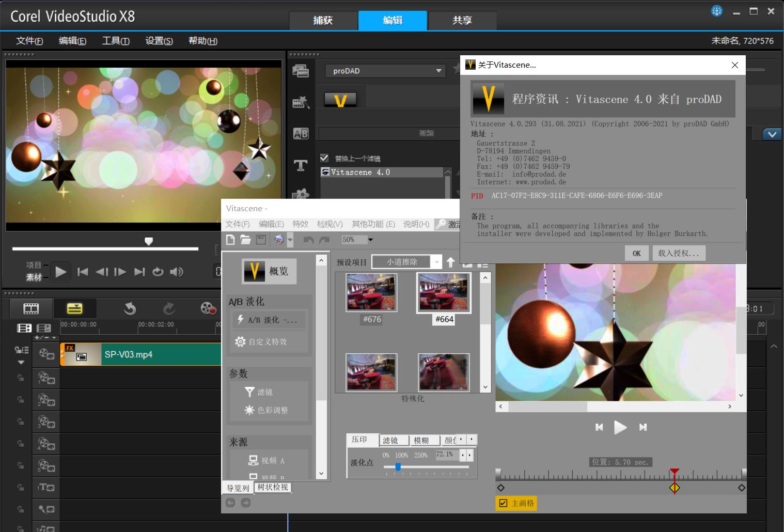Select the A/B 淡化 lightning item
The height and width of the screenshot is (532, 784).
pyautogui.click(x=269, y=320)
